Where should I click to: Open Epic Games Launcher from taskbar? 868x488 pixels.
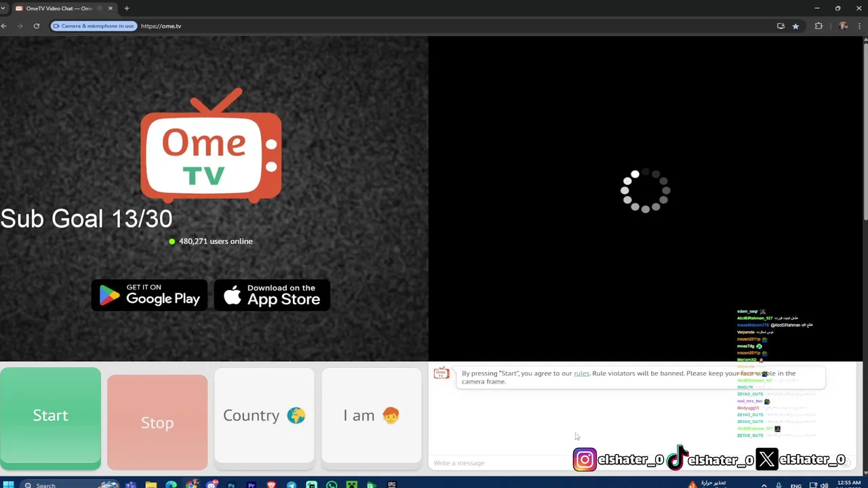coord(392,485)
